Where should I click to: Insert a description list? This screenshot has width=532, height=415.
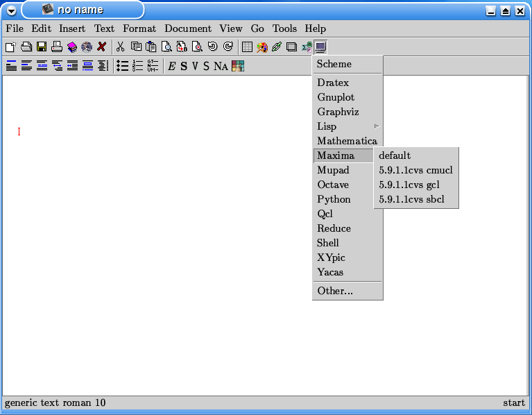point(153,65)
